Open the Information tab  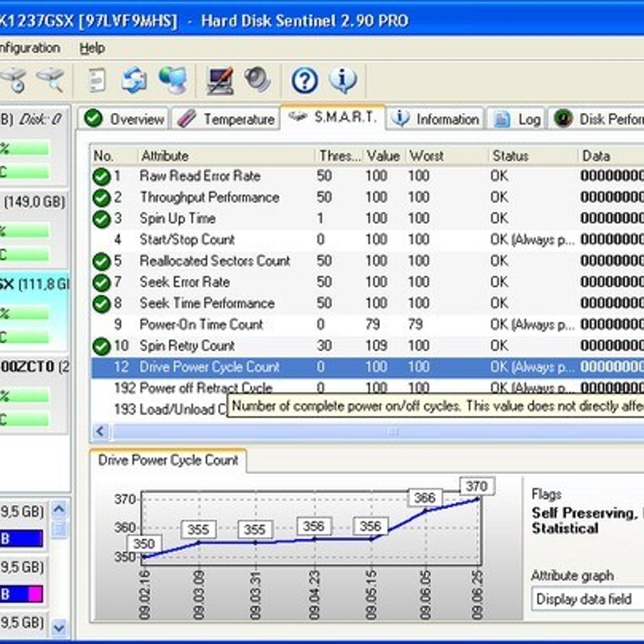coord(435,119)
